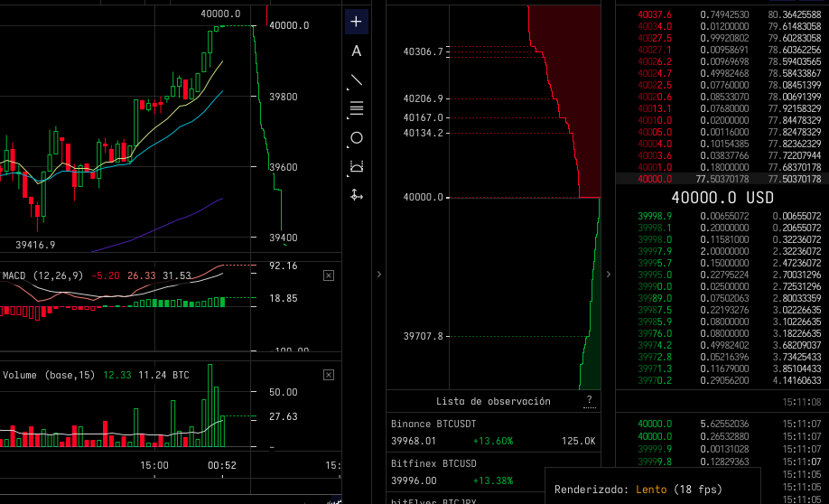Click the 40000.0 USD last price
The height and width of the screenshot is (504, 829).
tap(722, 198)
